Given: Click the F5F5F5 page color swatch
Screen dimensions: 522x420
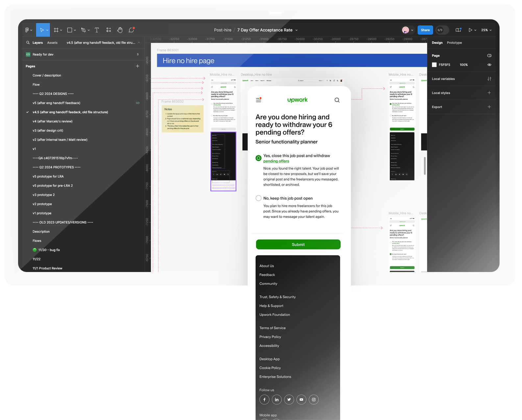Looking at the screenshot, I should click(434, 65).
